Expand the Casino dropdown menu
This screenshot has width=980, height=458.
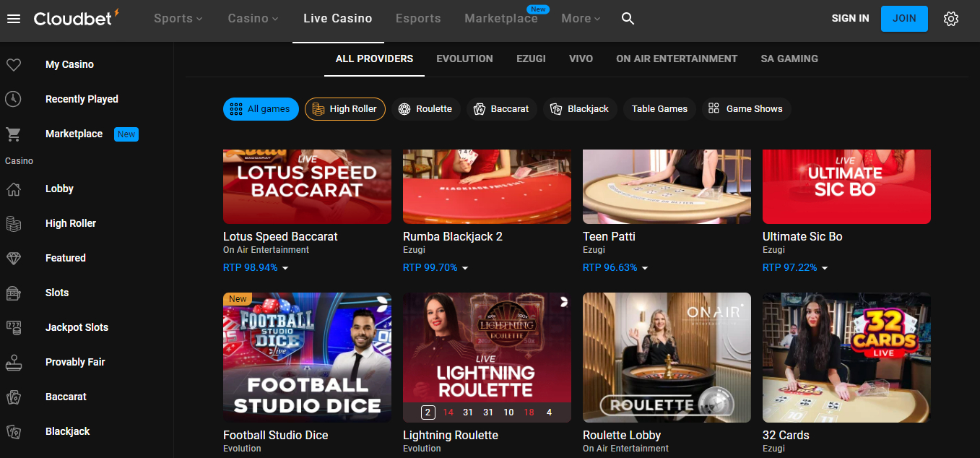(253, 19)
